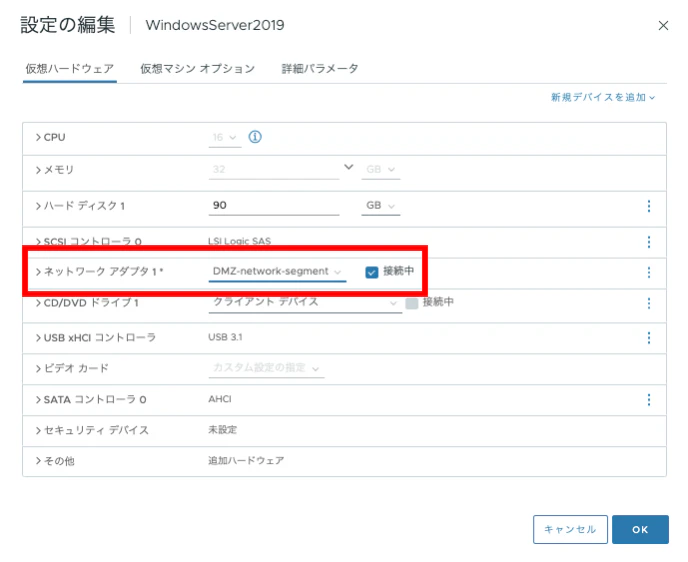
Task: Expand the その他 row
Action: pyautogui.click(x=38, y=461)
